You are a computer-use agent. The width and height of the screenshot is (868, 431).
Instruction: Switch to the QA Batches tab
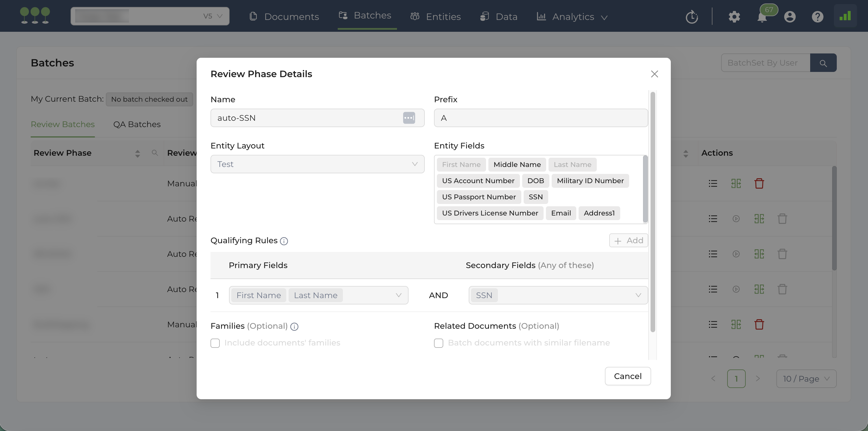coord(137,124)
